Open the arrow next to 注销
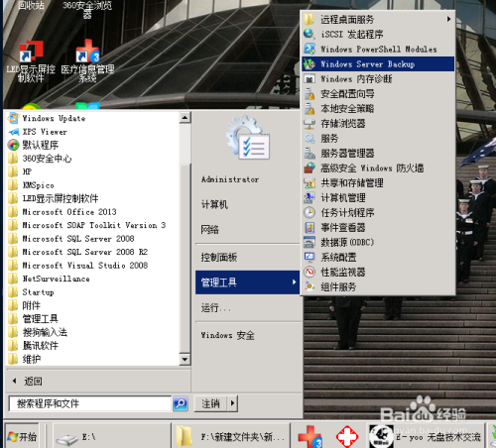The height and width of the screenshot is (448, 496). 233,403
